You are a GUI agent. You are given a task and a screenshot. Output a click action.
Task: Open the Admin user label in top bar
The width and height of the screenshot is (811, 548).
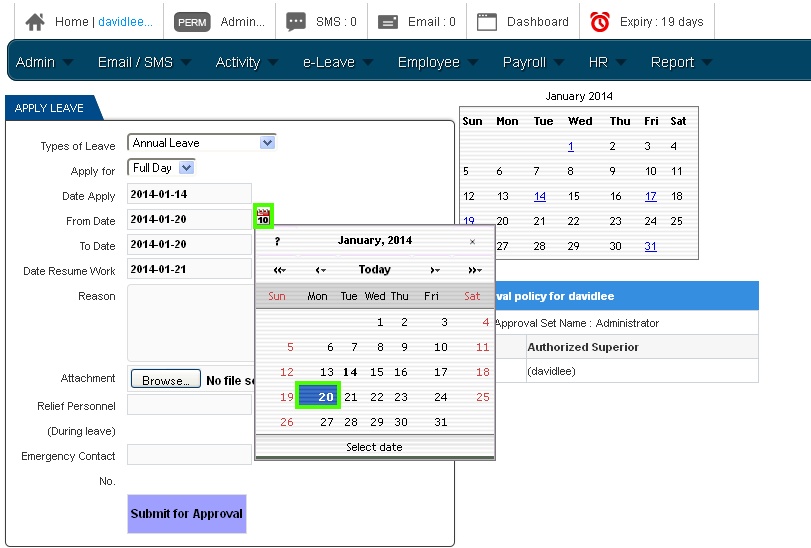click(243, 22)
